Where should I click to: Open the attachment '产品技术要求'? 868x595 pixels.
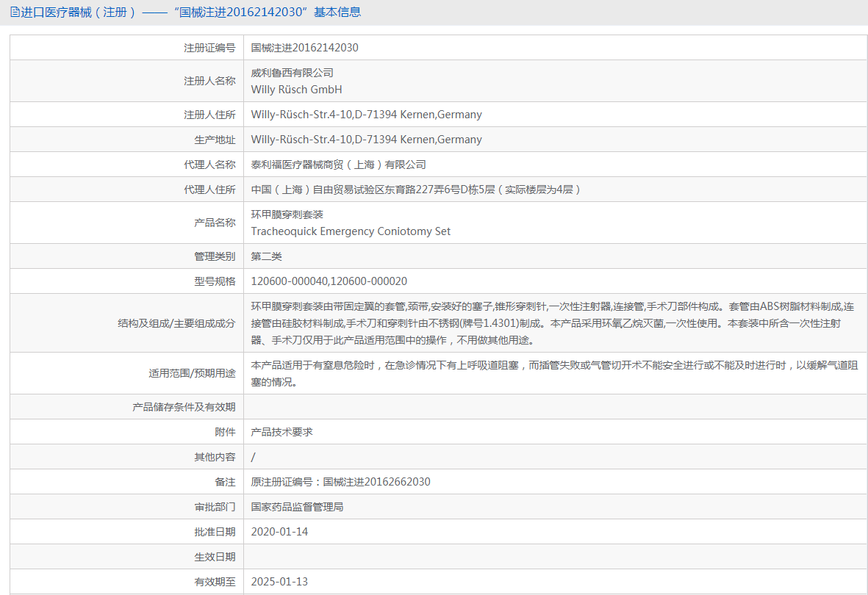coord(281,432)
